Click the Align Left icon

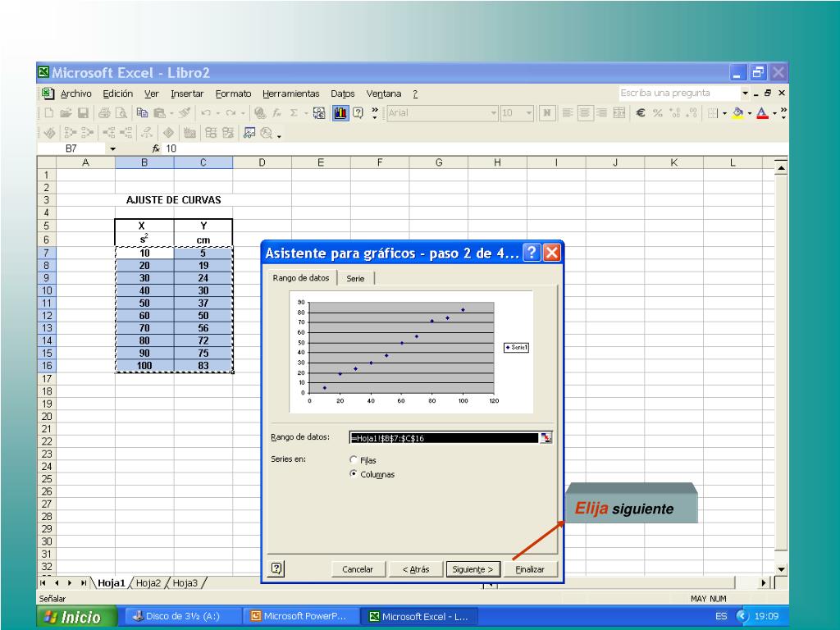[568, 112]
